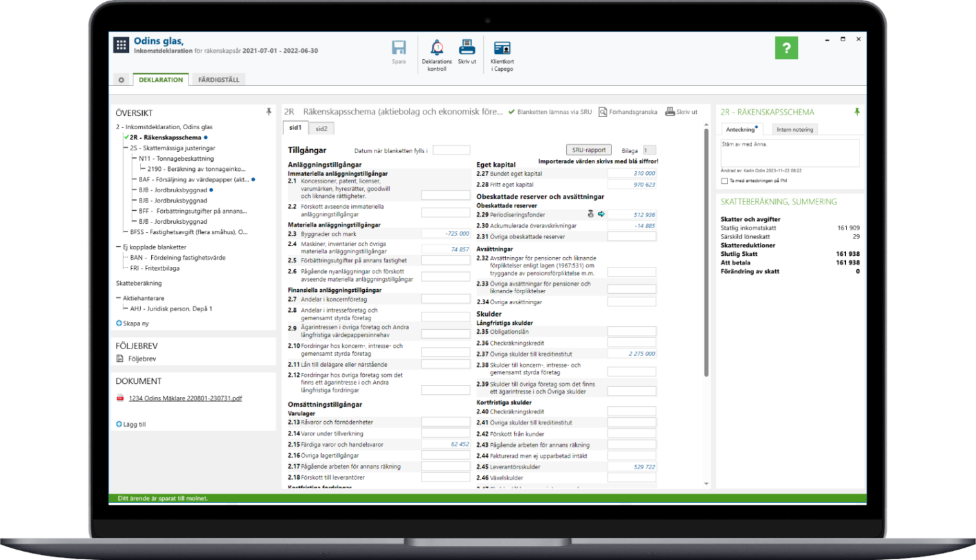
Task: Click the settings gear tab icon
Action: tap(121, 80)
